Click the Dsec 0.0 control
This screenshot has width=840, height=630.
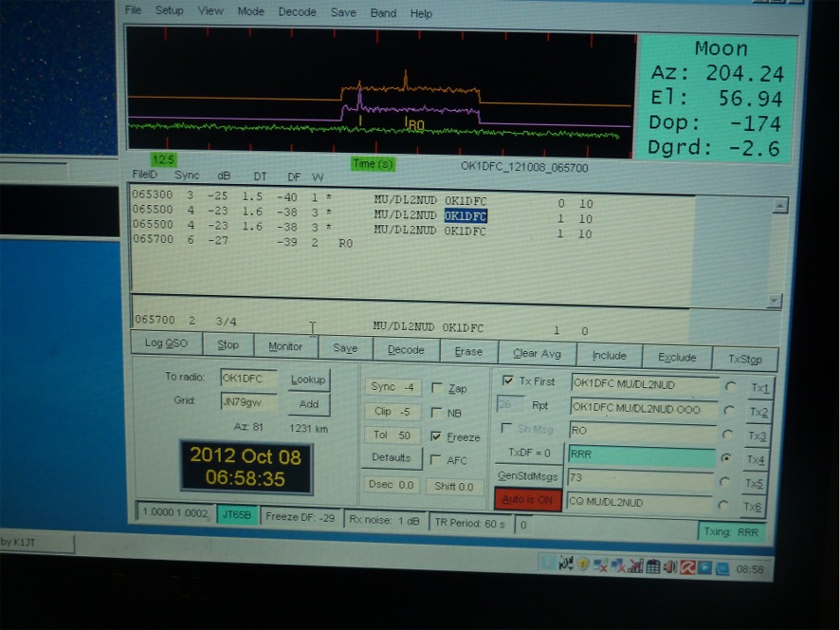[x=391, y=484]
